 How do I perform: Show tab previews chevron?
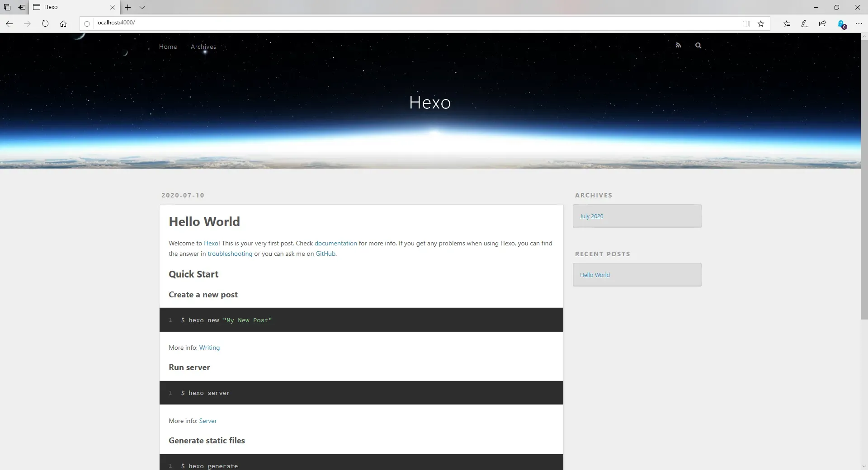(142, 7)
